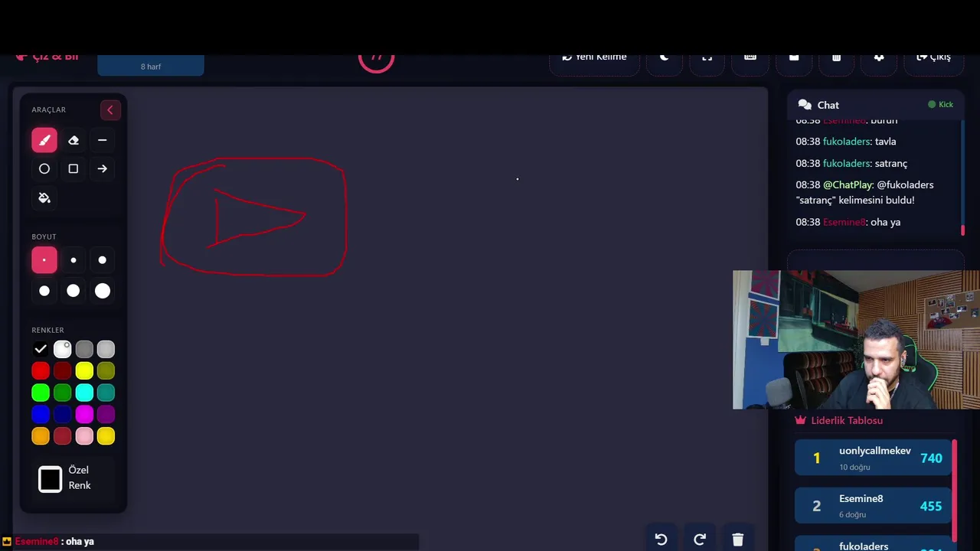Pick the orange color swatch
Viewport: 980px width, 551px height.
41,436
